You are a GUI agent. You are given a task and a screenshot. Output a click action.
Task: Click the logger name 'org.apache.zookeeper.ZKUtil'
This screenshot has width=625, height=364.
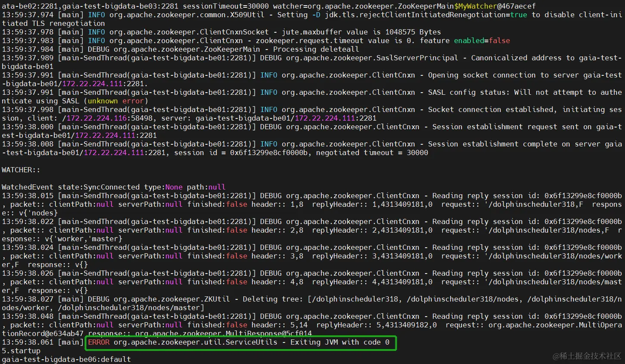tap(172, 299)
